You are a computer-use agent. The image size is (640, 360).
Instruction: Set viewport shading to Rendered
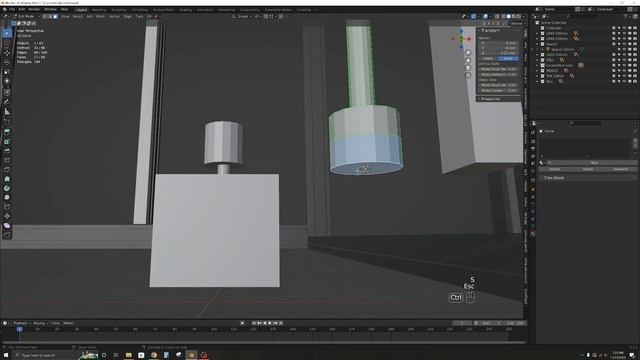[x=519, y=16]
